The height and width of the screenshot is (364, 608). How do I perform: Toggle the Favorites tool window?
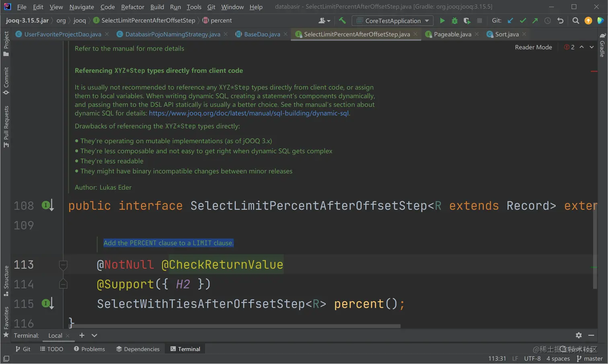click(x=6, y=322)
